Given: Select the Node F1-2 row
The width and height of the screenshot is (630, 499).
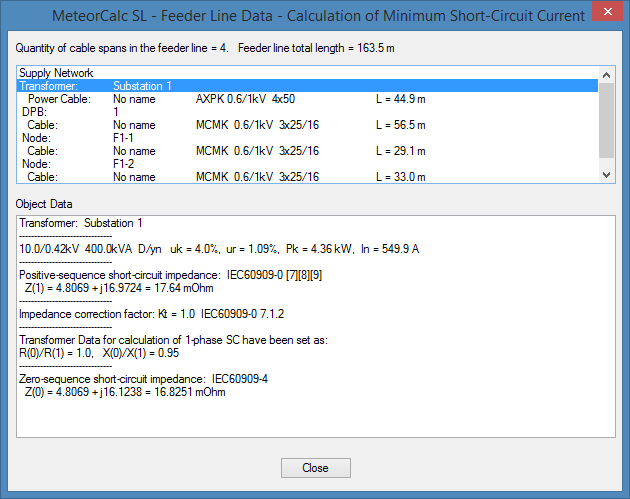Looking at the screenshot, I should (x=307, y=164).
